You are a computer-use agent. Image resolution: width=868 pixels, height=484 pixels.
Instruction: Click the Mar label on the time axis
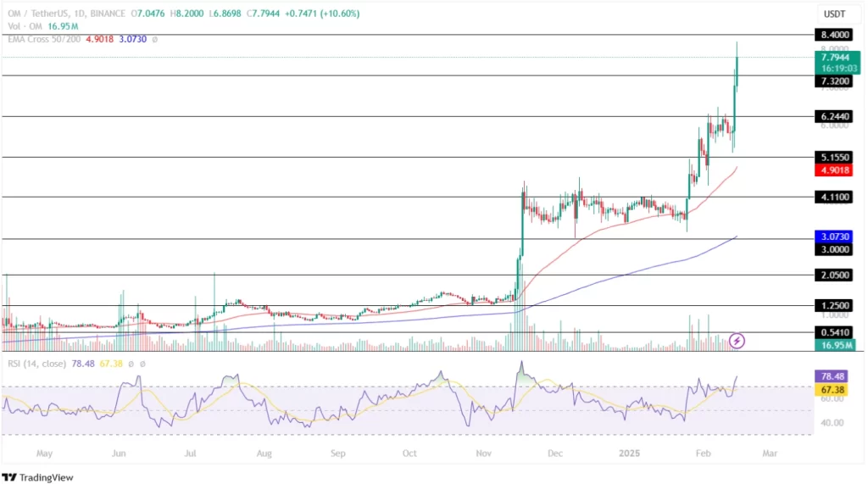770,453
